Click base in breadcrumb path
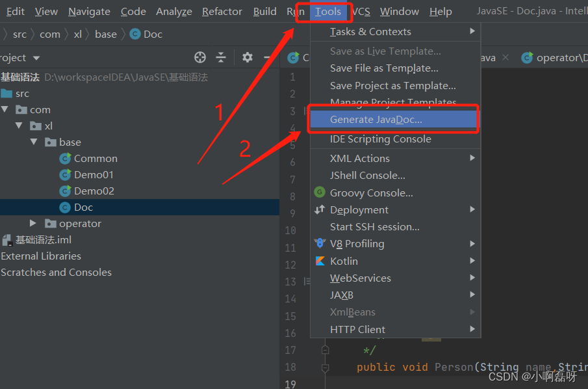This screenshot has width=588, height=389. point(106,34)
